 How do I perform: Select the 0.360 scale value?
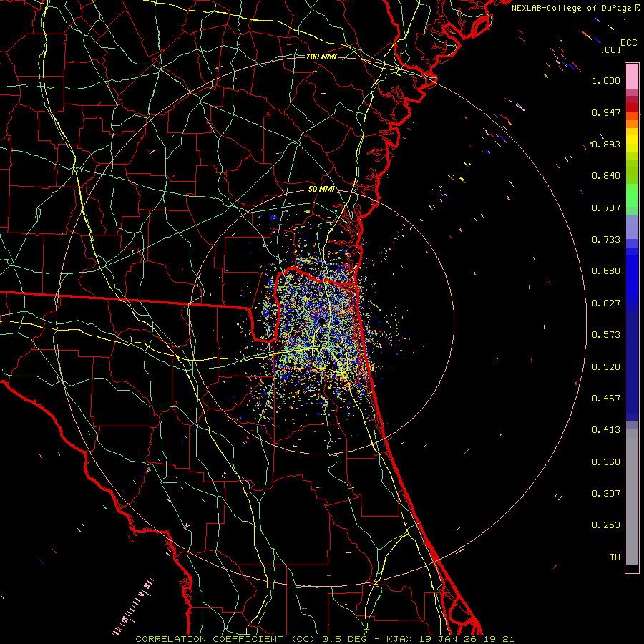(x=606, y=462)
